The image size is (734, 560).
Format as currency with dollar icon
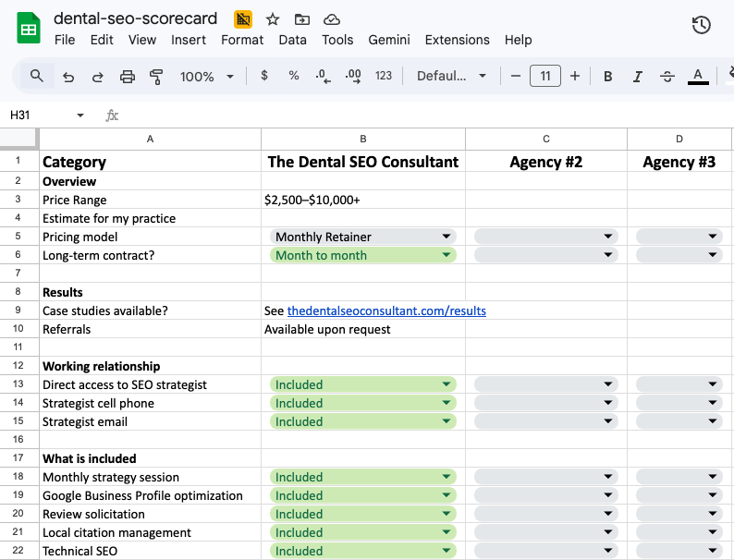click(x=264, y=76)
